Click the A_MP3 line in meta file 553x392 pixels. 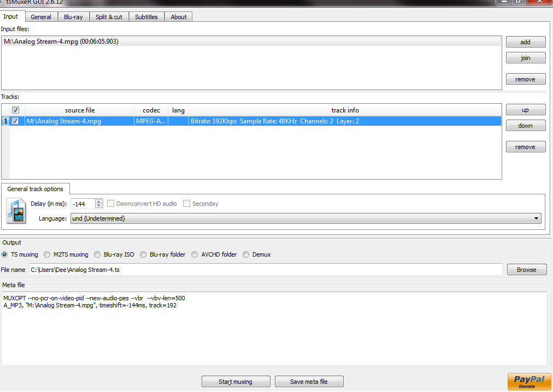point(90,305)
